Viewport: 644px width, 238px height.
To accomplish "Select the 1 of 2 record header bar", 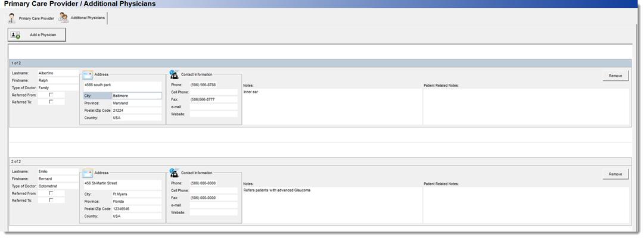I will click(x=320, y=63).
